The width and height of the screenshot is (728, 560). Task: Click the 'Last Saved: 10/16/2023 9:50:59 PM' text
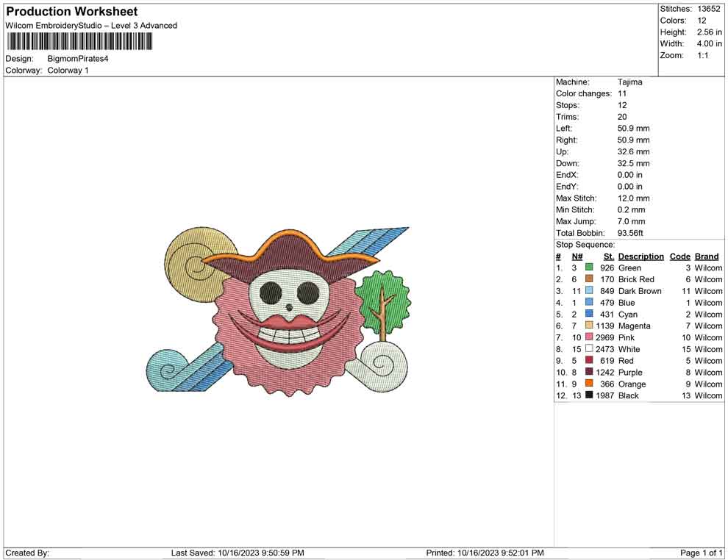(x=238, y=553)
